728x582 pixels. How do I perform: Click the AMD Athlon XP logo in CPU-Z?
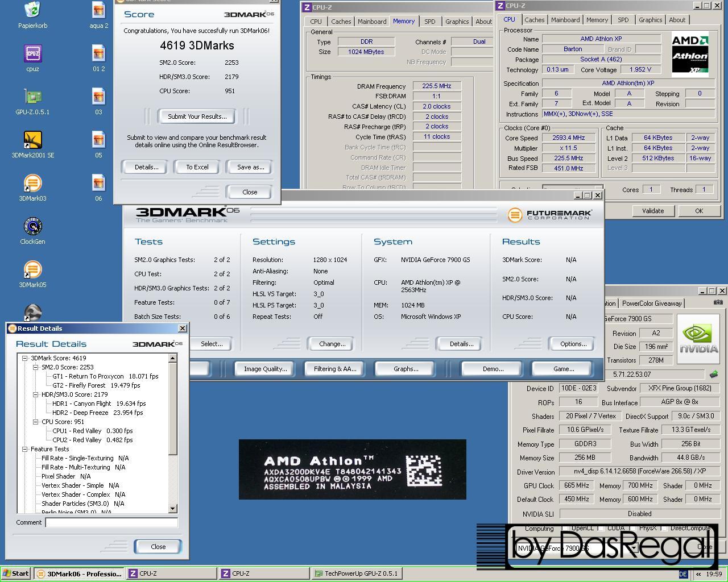(x=690, y=55)
